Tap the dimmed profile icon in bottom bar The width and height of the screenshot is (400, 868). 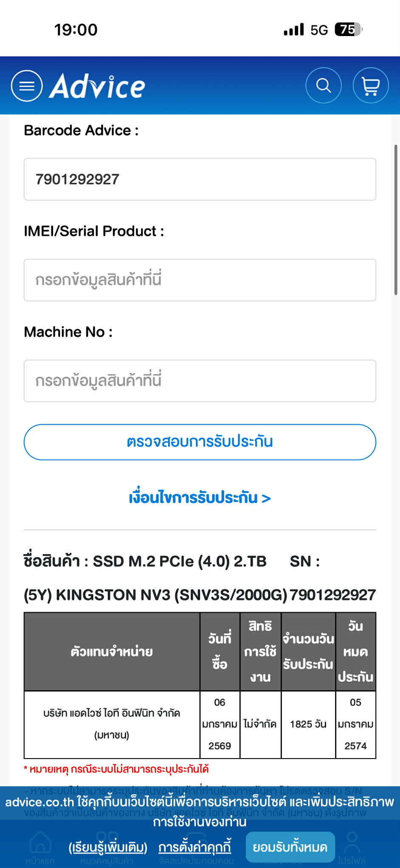[352, 842]
